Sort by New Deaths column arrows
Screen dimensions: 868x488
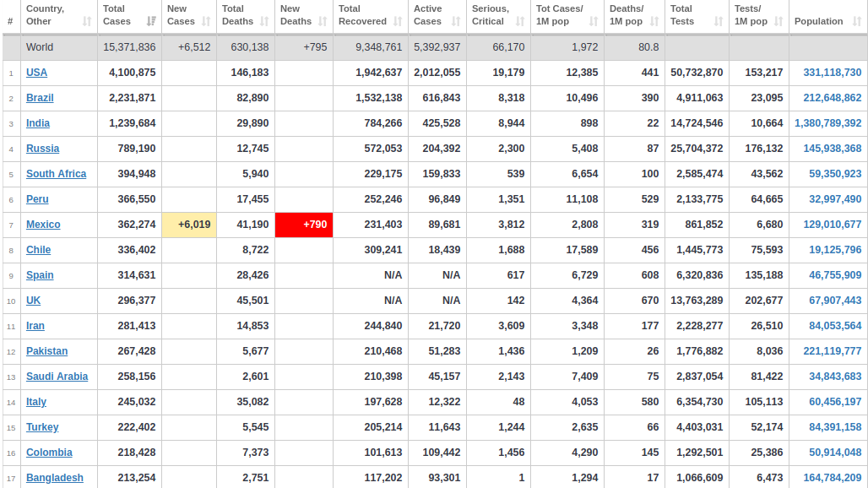[x=323, y=22]
